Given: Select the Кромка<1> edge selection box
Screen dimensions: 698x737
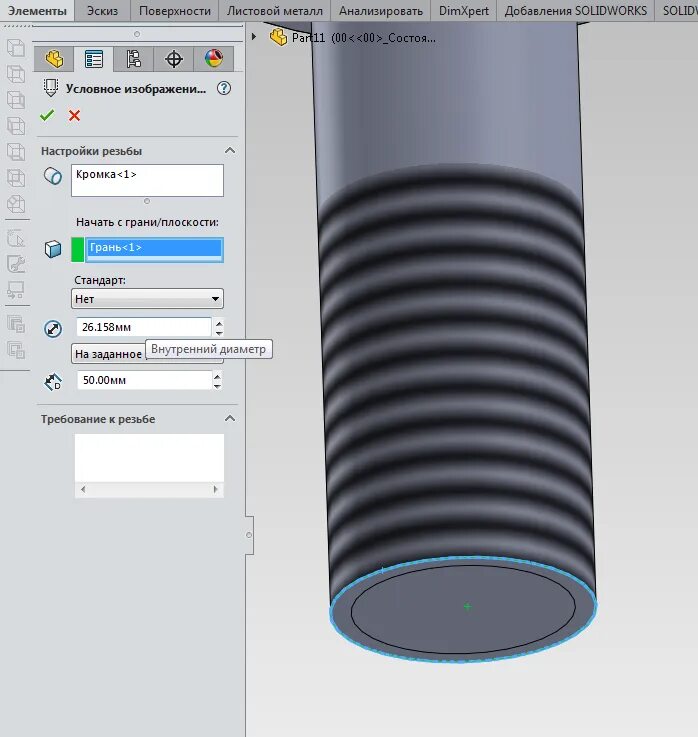Looking at the screenshot, I should (x=147, y=180).
